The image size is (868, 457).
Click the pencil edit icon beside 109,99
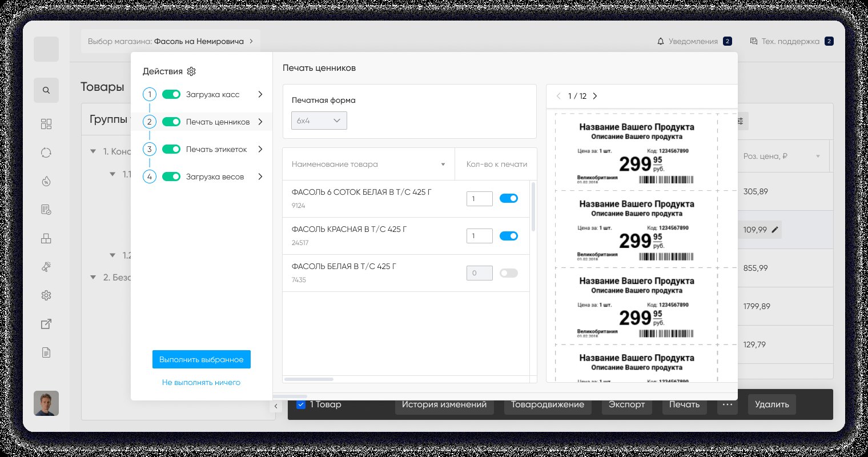click(775, 230)
